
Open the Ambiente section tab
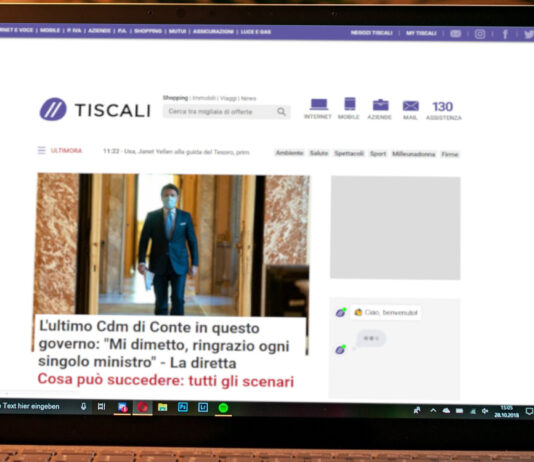[x=289, y=153]
